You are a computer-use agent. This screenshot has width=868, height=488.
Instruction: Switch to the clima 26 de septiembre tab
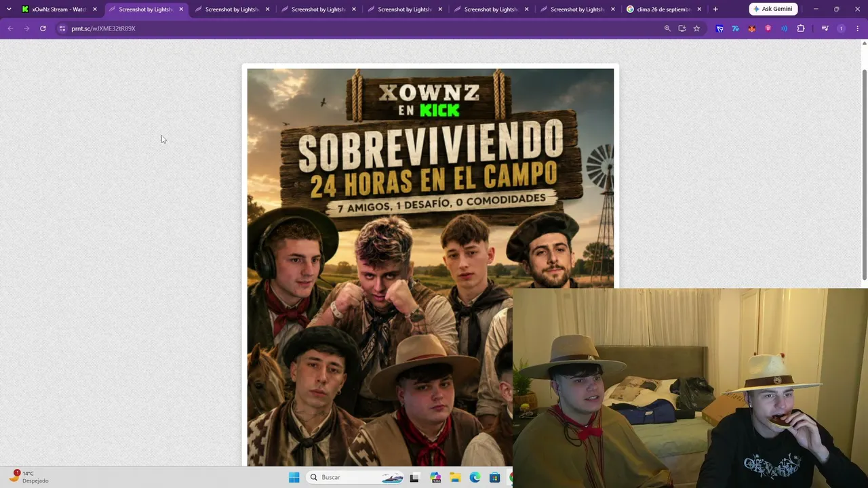(x=664, y=9)
